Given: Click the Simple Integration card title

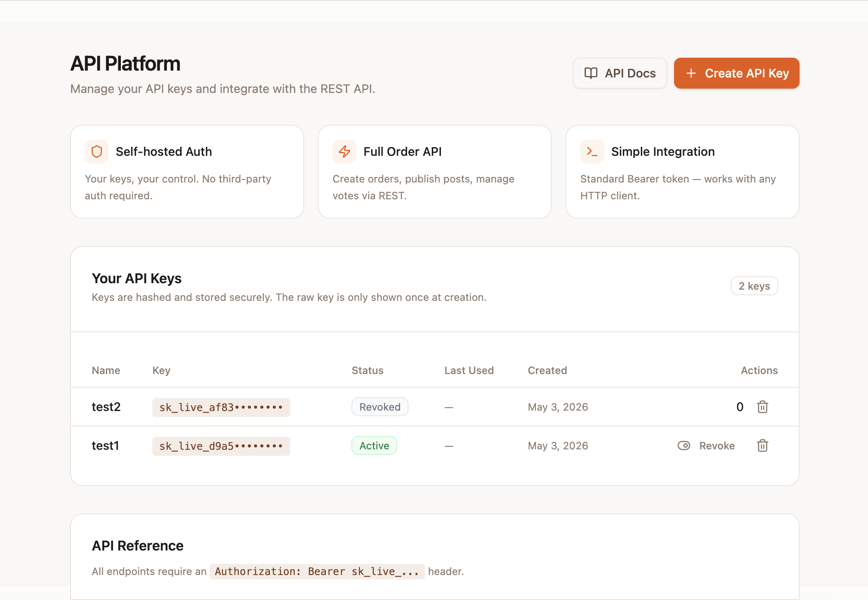Looking at the screenshot, I should click(663, 152).
